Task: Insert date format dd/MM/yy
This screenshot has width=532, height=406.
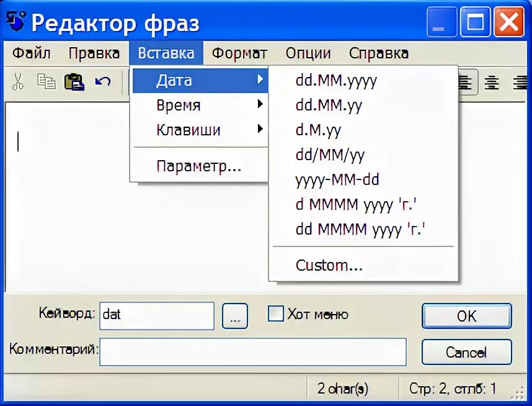Action: 363,155
